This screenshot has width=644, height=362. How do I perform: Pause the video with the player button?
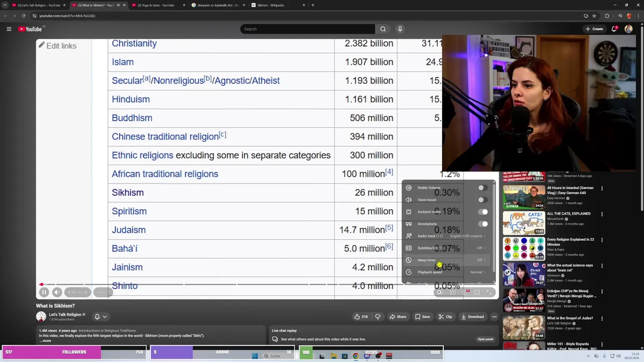click(44, 292)
